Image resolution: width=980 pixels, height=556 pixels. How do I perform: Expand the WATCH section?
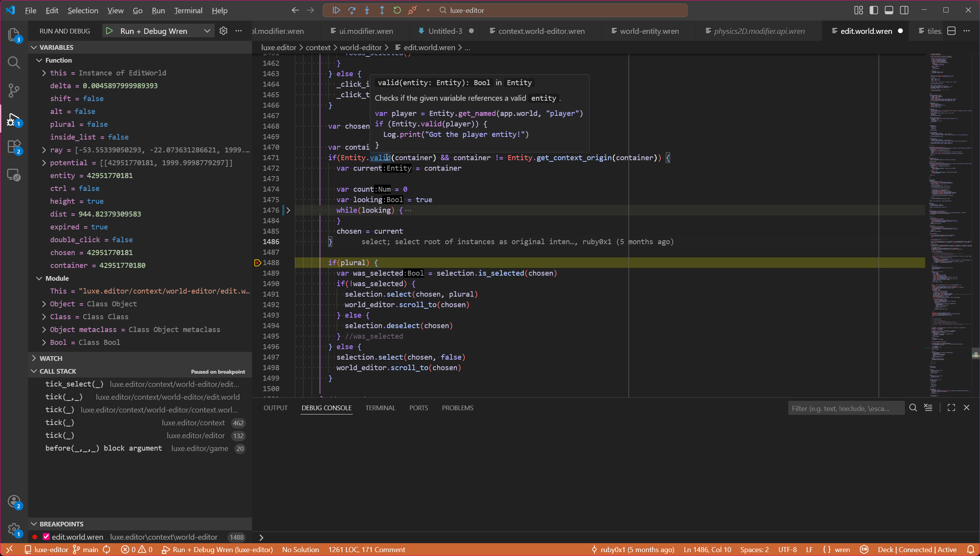[x=51, y=358]
